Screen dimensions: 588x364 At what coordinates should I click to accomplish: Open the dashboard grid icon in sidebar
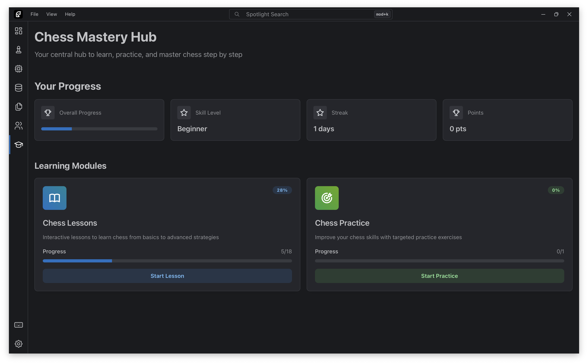coord(19,31)
